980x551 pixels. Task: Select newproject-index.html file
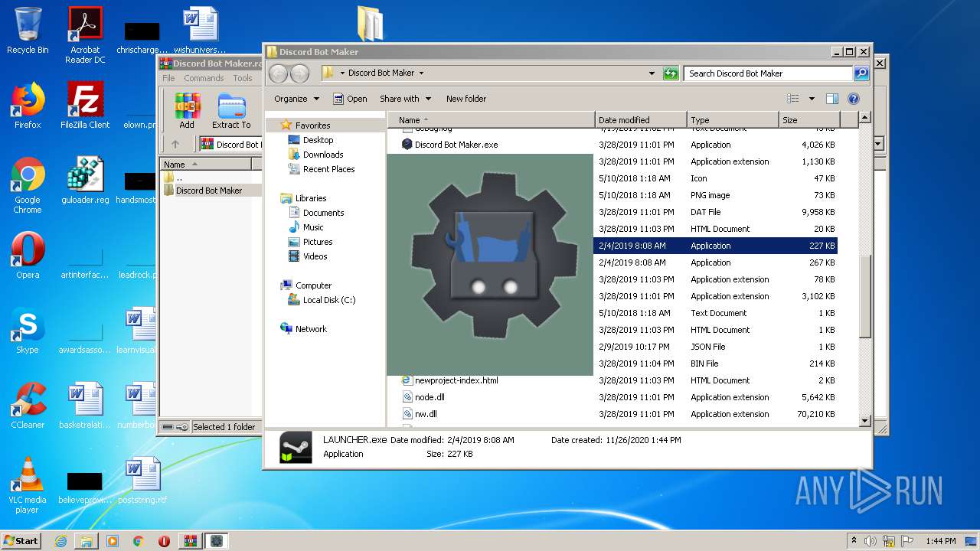pos(456,380)
